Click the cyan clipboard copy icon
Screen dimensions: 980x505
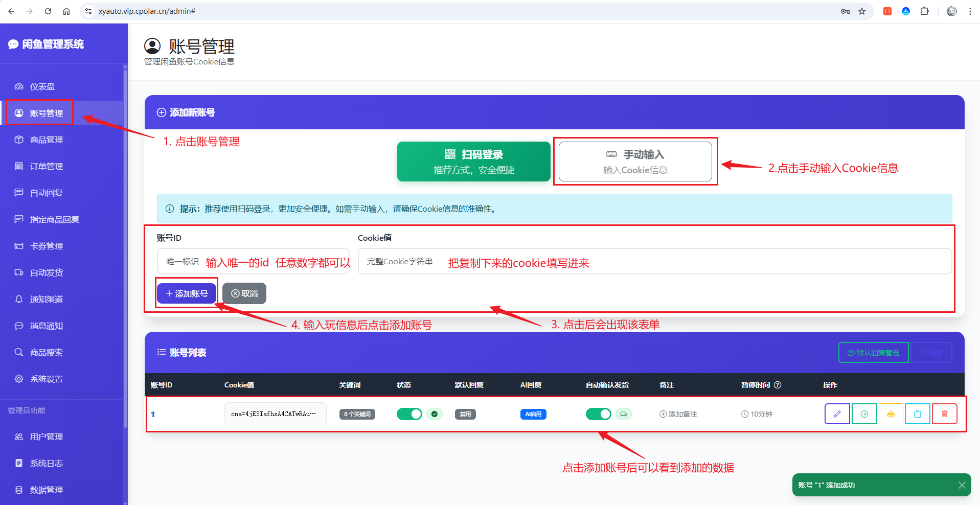click(x=917, y=414)
